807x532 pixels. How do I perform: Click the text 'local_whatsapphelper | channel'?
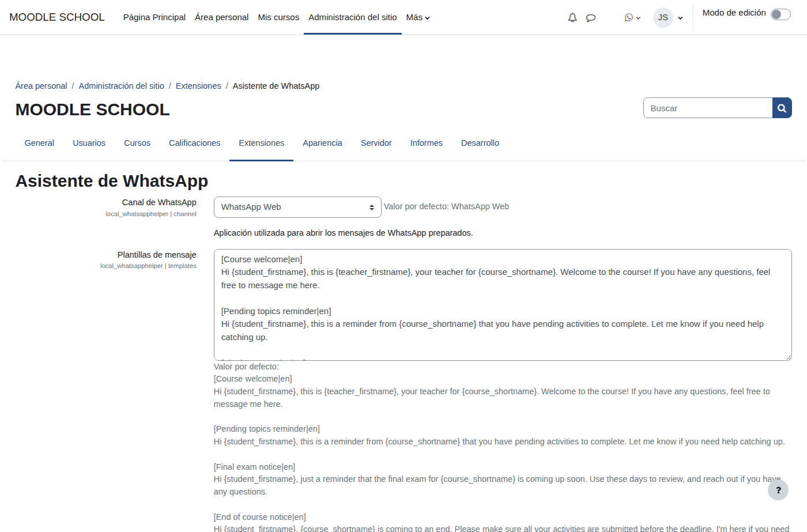[x=151, y=214]
